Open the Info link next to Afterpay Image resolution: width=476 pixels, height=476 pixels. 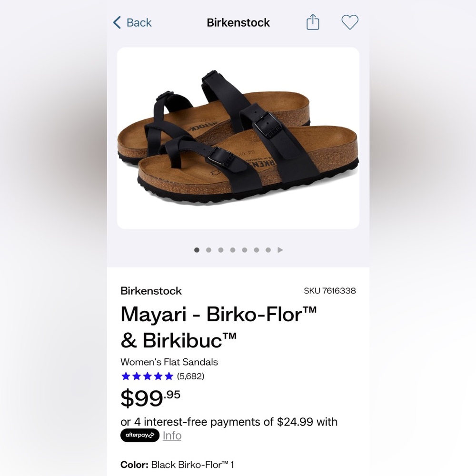pos(171,435)
